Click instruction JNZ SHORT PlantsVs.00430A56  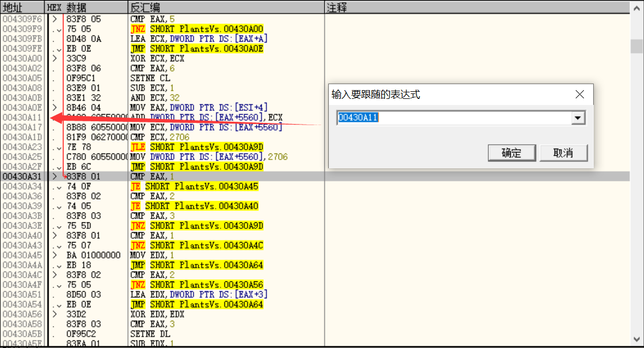197,285
